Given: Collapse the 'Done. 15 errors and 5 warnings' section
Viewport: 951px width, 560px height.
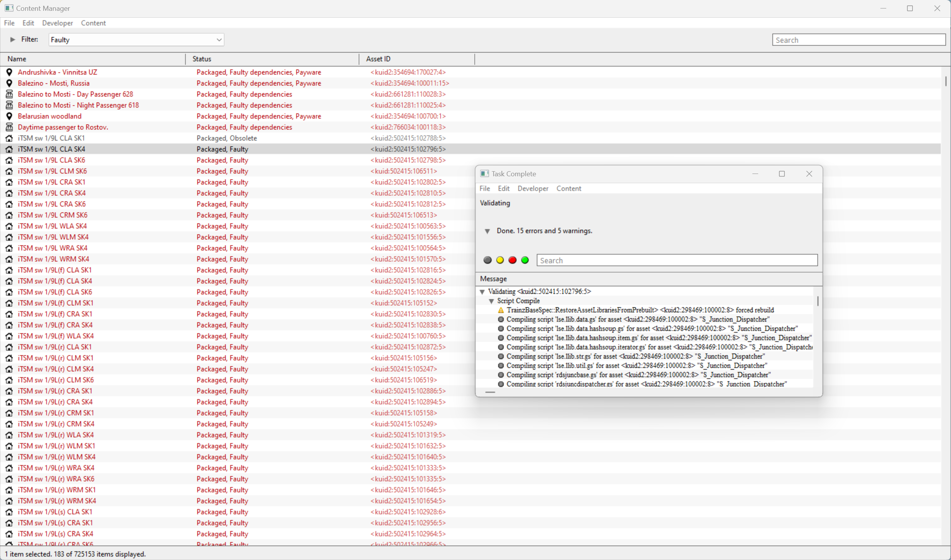Looking at the screenshot, I should click(x=487, y=231).
